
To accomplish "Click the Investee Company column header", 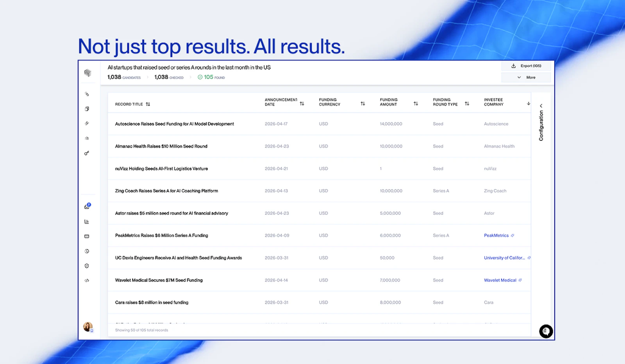I will pyautogui.click(x=493, y=102).
